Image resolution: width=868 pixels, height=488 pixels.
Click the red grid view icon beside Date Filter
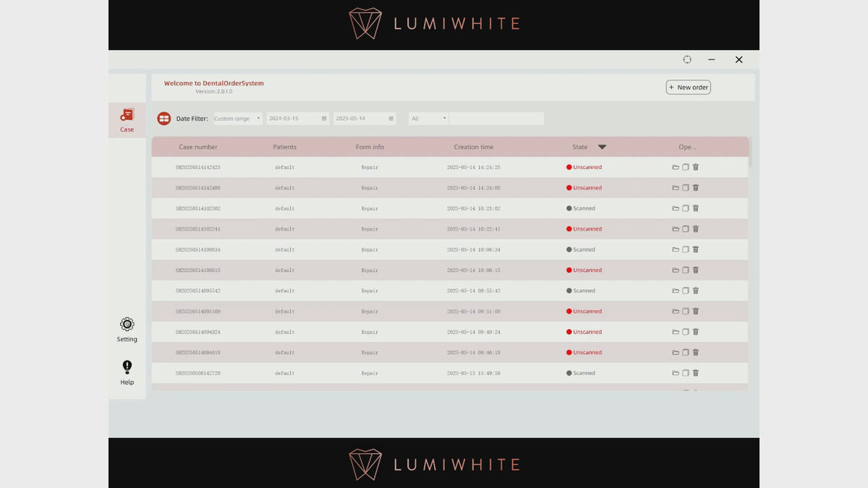164,119
